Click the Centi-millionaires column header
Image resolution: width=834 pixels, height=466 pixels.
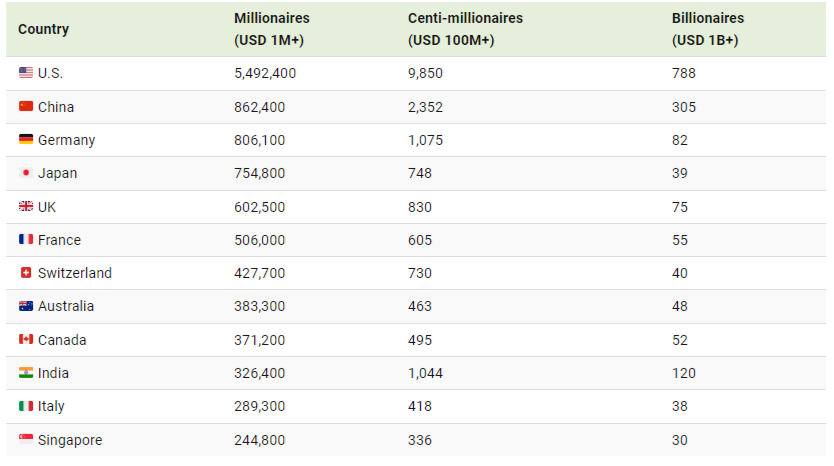point(465,29)
